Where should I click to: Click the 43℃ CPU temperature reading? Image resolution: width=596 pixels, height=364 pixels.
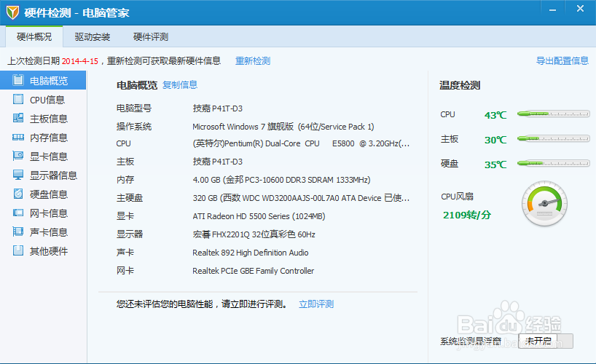(495, 115)
